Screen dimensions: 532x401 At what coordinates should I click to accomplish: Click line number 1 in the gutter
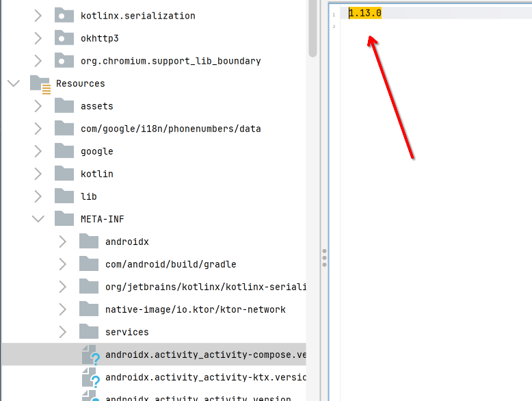tap(334, 14)
